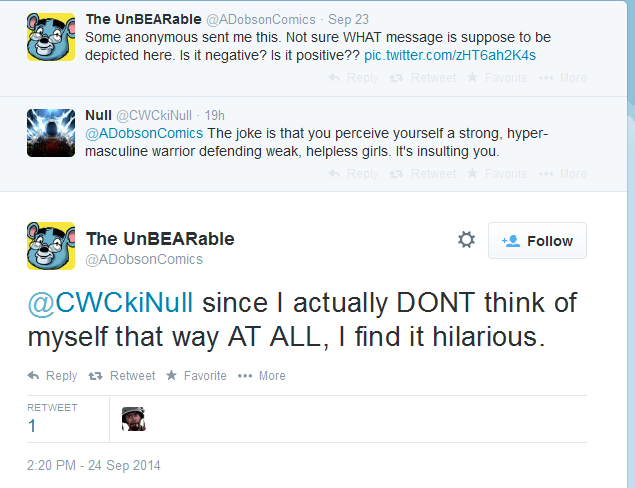Favorite the Sep 23 UnBEARable tweet

tap(497, 78)
